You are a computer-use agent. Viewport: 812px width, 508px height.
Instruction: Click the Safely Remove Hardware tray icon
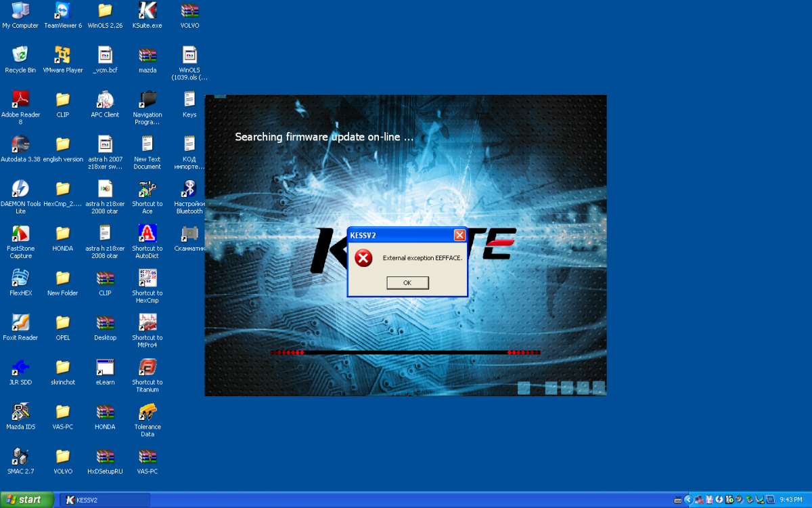coord(750,500)
